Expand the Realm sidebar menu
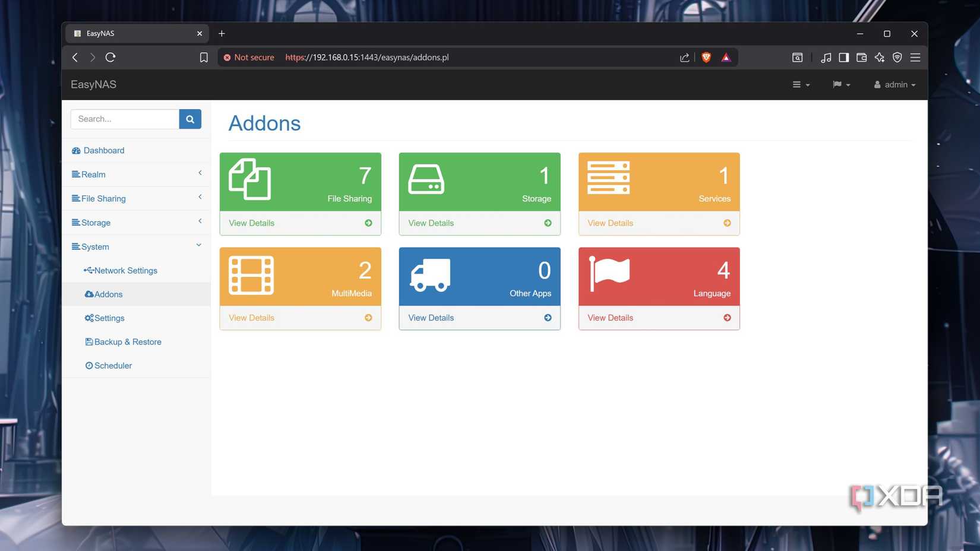This screenshot has height=551, width=980. 136,174
